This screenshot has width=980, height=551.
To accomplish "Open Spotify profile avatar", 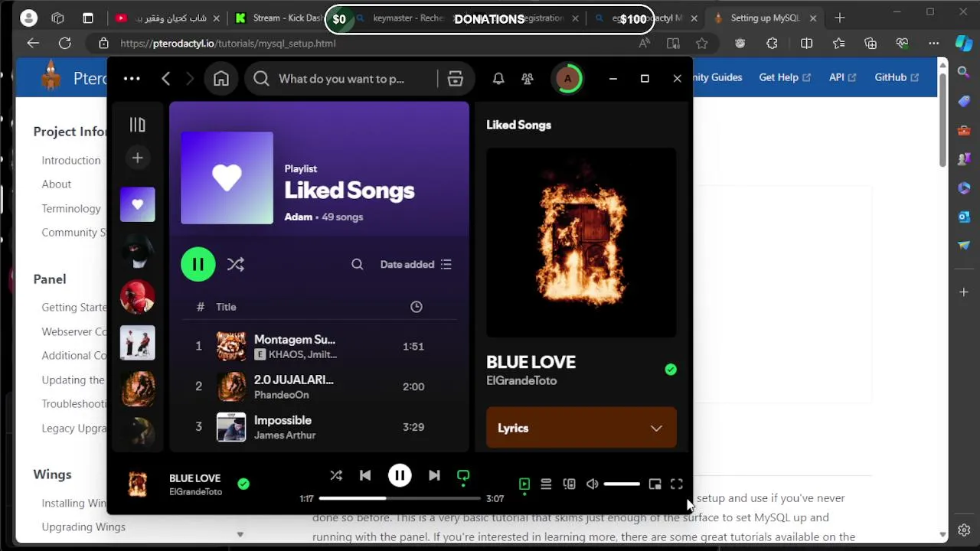I will 567,79.
